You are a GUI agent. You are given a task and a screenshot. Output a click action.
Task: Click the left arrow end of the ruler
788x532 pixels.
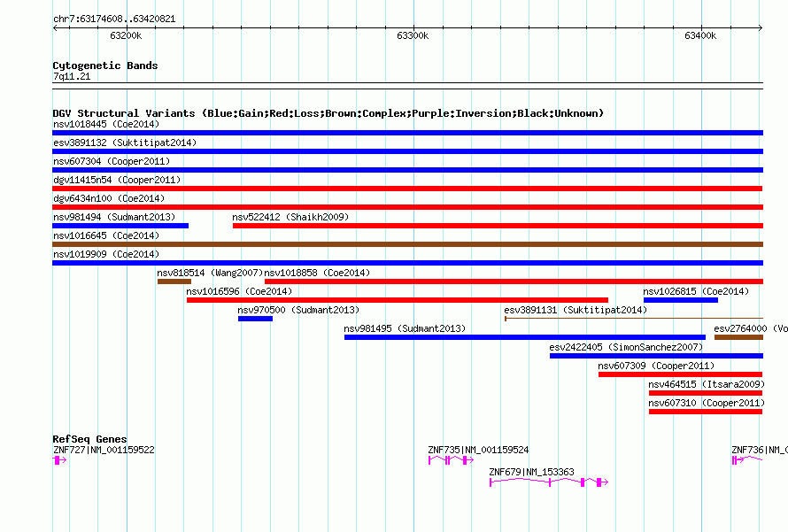[x=55, y=27]
